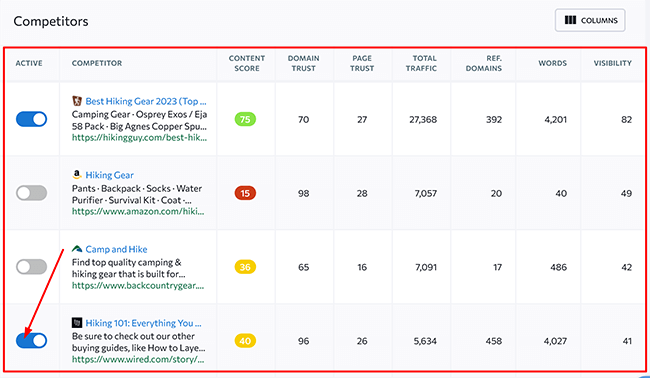Screen dimensions: 650x378
Task: Select the words value 4,201
Action: (555, 119)
